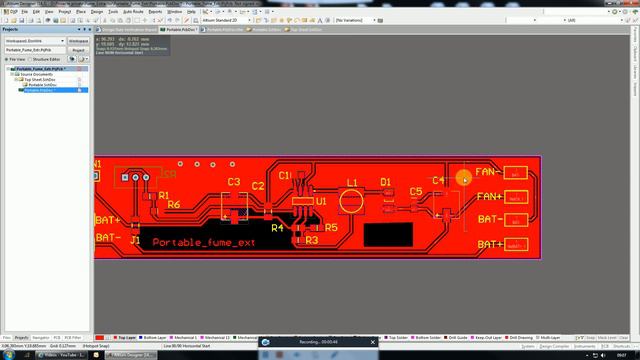The height and width of the screenshot is (360, 640).
Task: Select the Bottom Layer tab
Action: coord(153,338)
